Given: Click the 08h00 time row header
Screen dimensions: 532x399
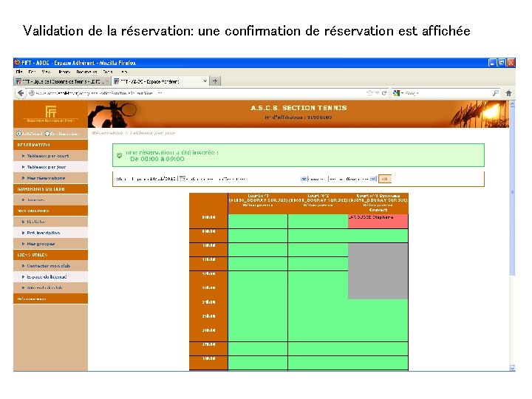Looking at the screenshot, I should [x=208, y=217].
